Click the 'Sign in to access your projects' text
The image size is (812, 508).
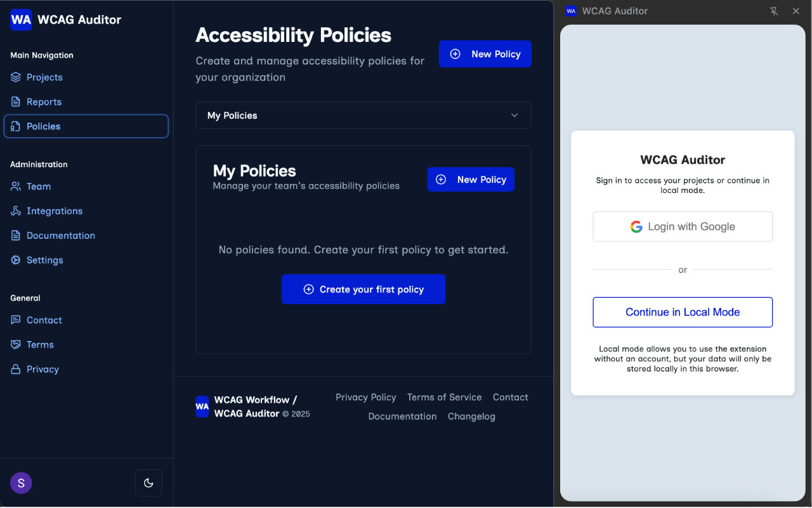(683, 185)
